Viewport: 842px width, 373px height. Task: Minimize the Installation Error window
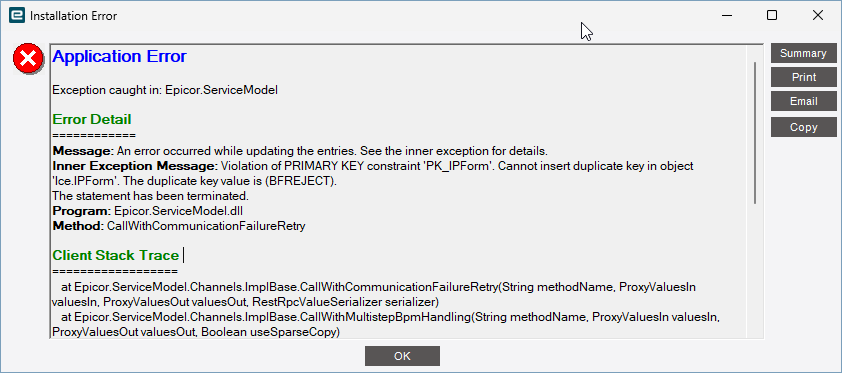pyautogui.click(x=727, y=16)
